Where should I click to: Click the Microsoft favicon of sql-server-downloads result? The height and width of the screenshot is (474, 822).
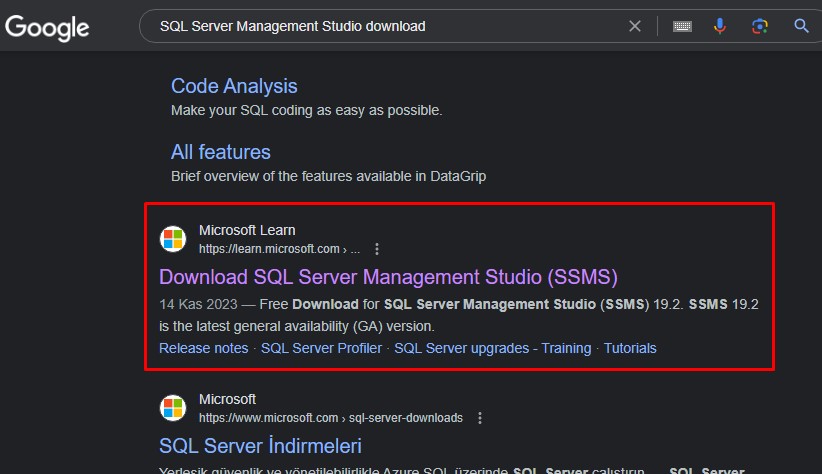[173, 408]
